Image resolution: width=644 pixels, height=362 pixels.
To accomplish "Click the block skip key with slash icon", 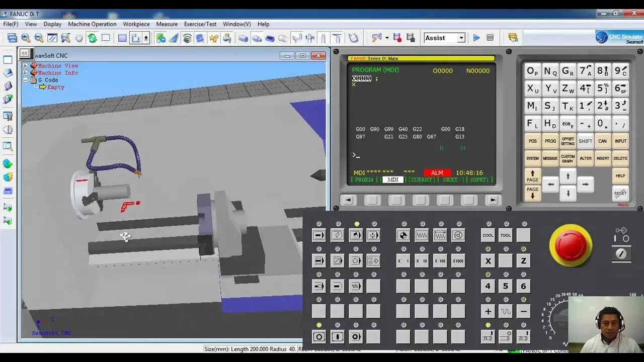I will [x=338, y=260].
